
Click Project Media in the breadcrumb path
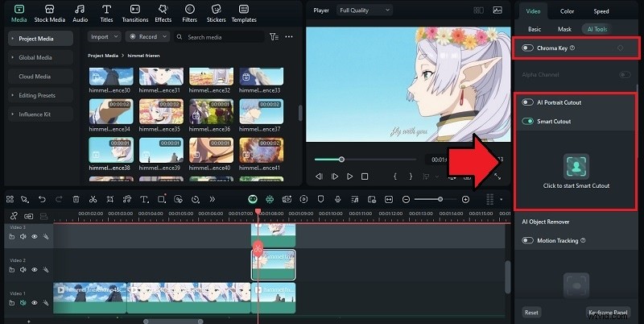click(x=103, y=56)
